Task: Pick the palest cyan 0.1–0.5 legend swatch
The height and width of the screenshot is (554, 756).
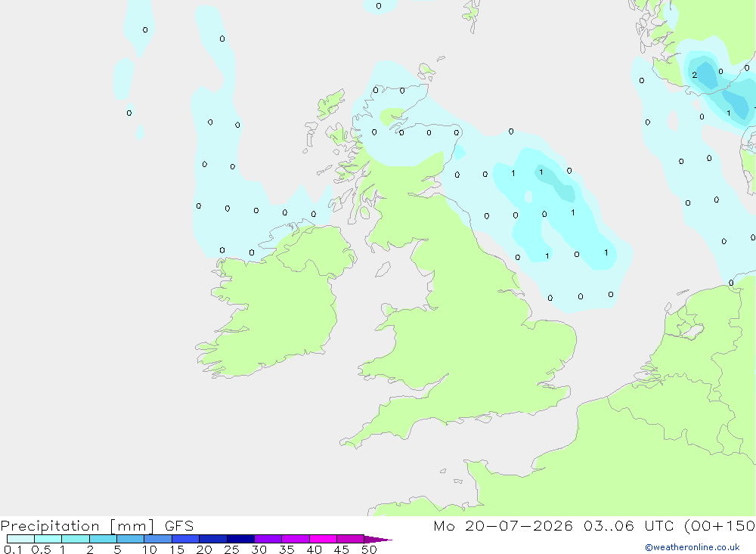Action: pos(20,539)
